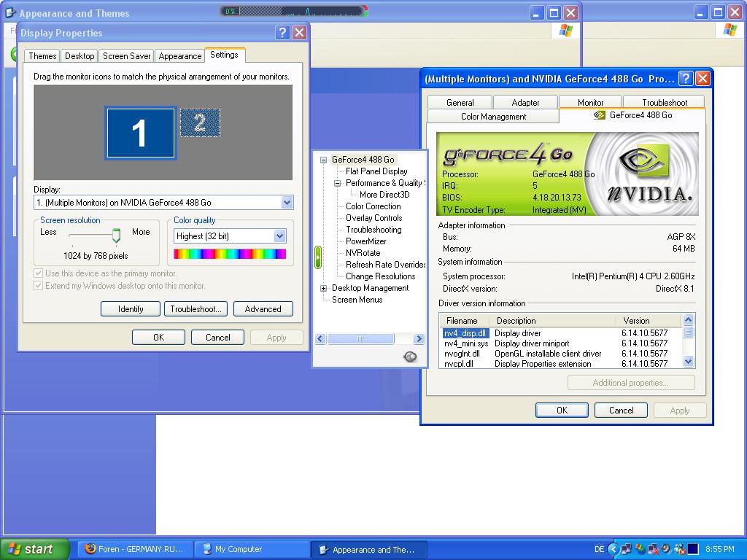Click the dual-monitor network icon in system tray

point(626,549)
